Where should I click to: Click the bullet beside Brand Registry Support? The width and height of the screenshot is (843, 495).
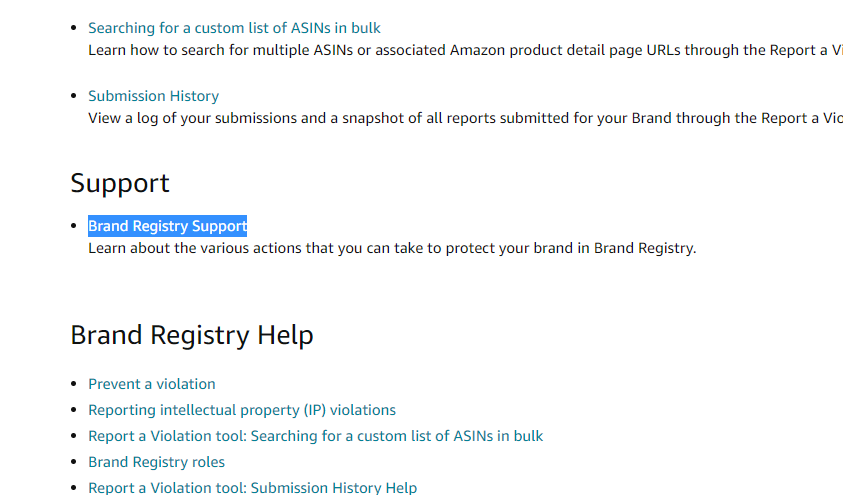coord(74,226)
